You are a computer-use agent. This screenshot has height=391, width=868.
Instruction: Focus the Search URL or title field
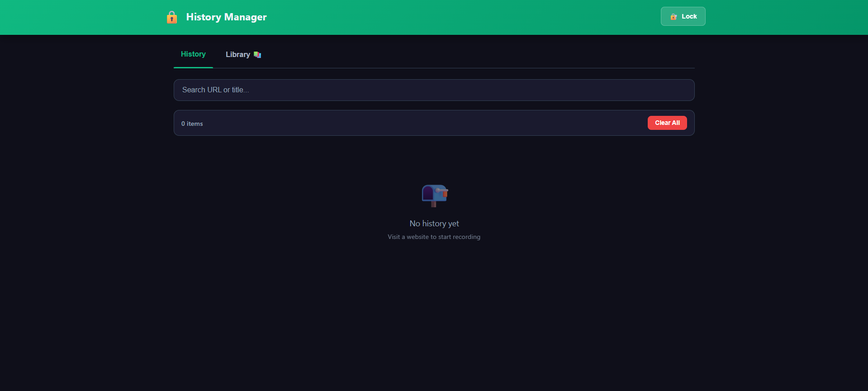434,90
